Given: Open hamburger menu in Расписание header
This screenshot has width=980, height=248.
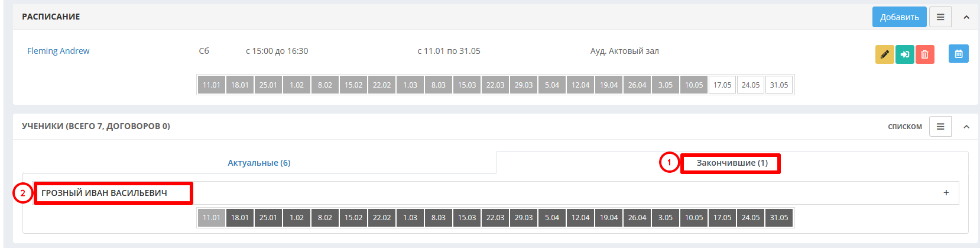Looking at the screenshot, I should [x=940, y=17].
